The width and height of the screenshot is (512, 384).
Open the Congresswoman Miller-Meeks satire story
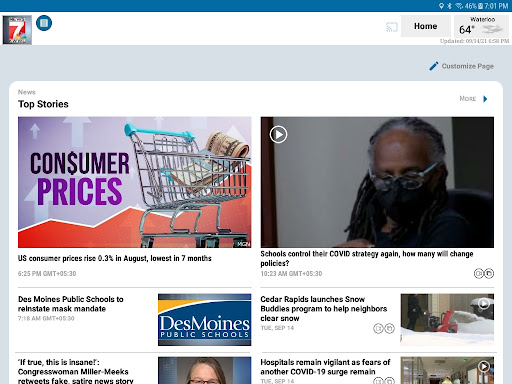tap(76, 371)
